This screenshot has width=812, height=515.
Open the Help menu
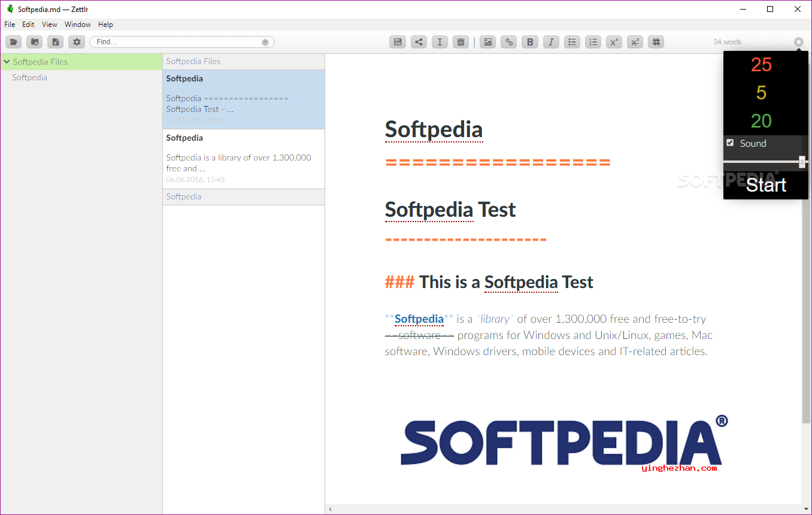(105, 25)
